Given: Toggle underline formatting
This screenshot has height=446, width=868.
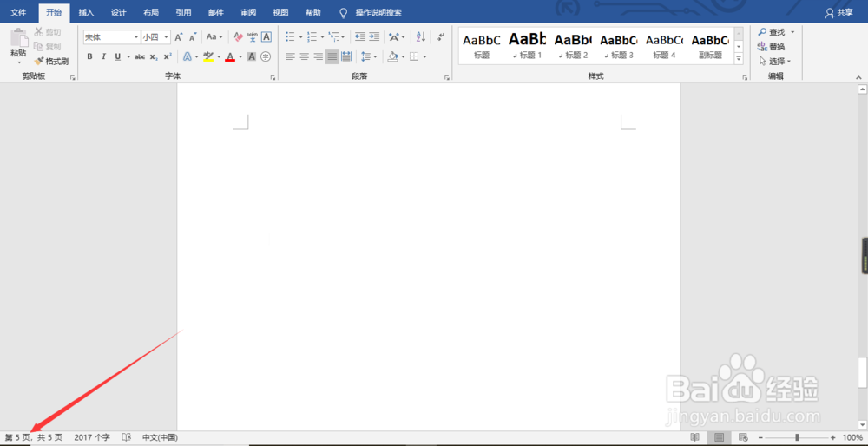Looking at the screenshot, I should point(118,56).
